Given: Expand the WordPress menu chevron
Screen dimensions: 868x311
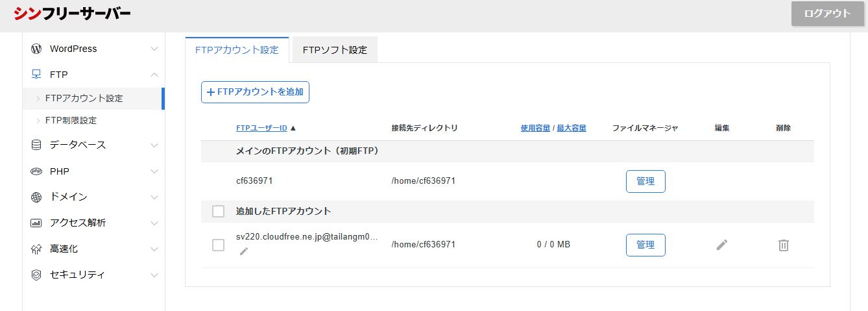Looking at the screenshot, I should [x=154, y=49].
